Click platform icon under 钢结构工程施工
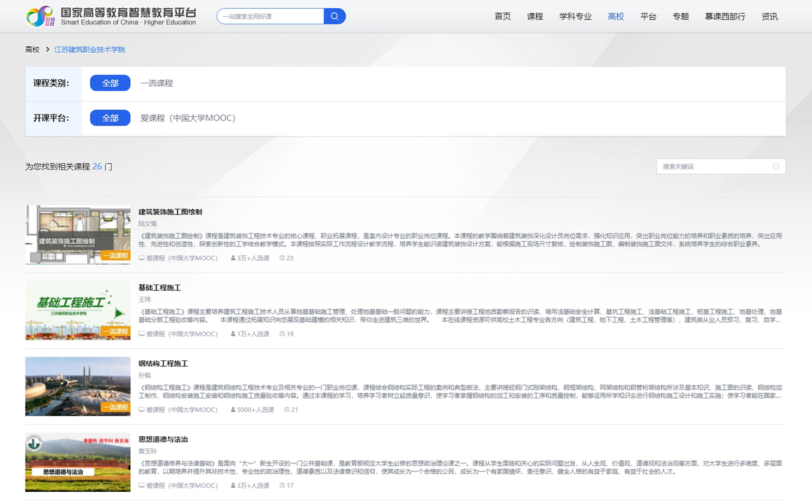 click(x=142, y=410)
